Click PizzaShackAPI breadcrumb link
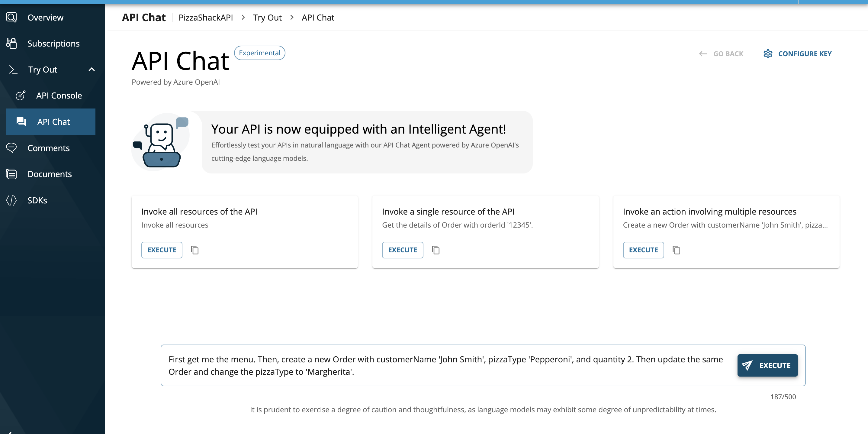The height and width of the screenshot is (434, 868). tap(206, 18)
